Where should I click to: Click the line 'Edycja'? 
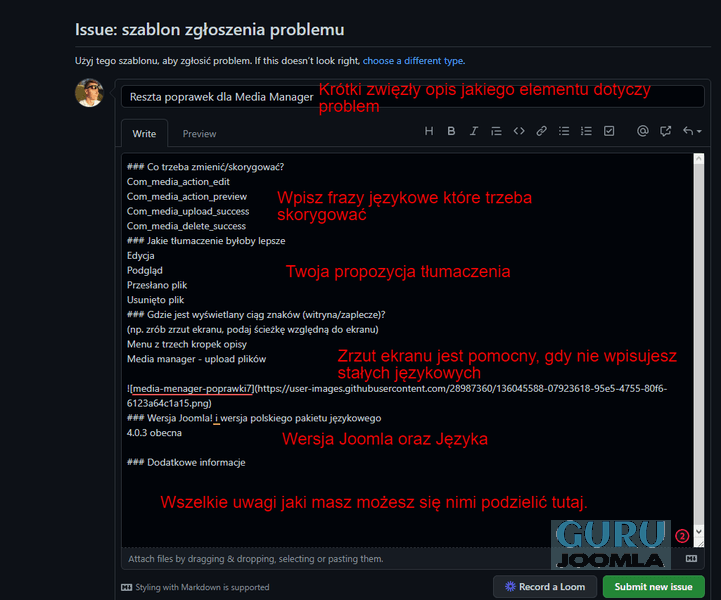(141, 255)
